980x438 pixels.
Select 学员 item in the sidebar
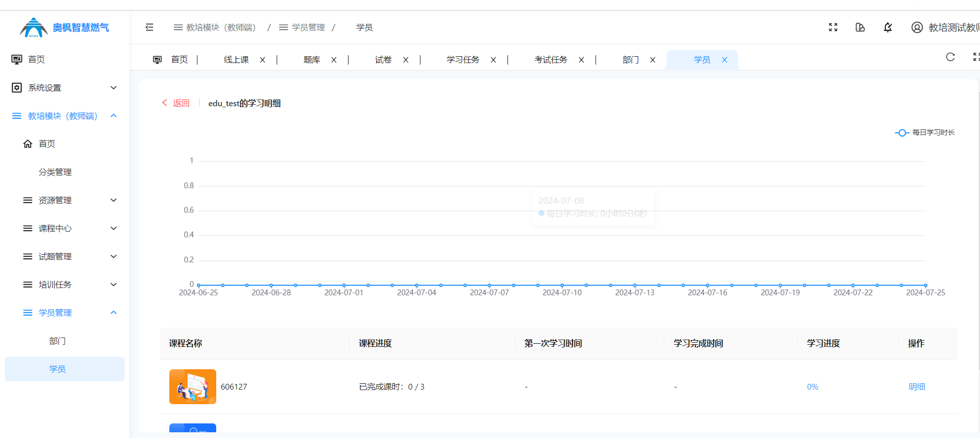65,369
